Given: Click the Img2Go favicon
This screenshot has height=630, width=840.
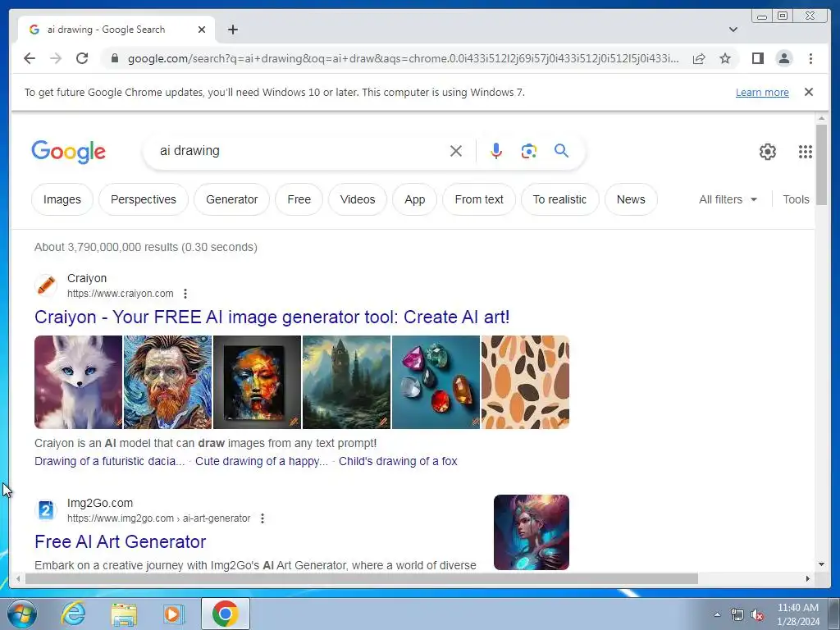Looking at the screenshot, I should (x=46, y=510).
